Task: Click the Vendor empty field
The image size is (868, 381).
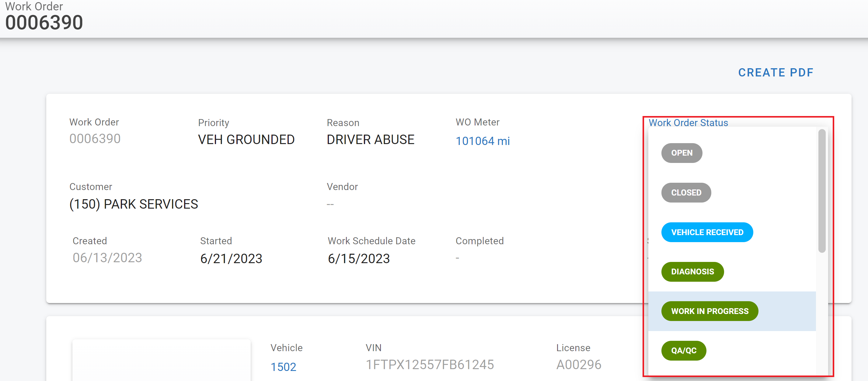Action: coord(330,204)
